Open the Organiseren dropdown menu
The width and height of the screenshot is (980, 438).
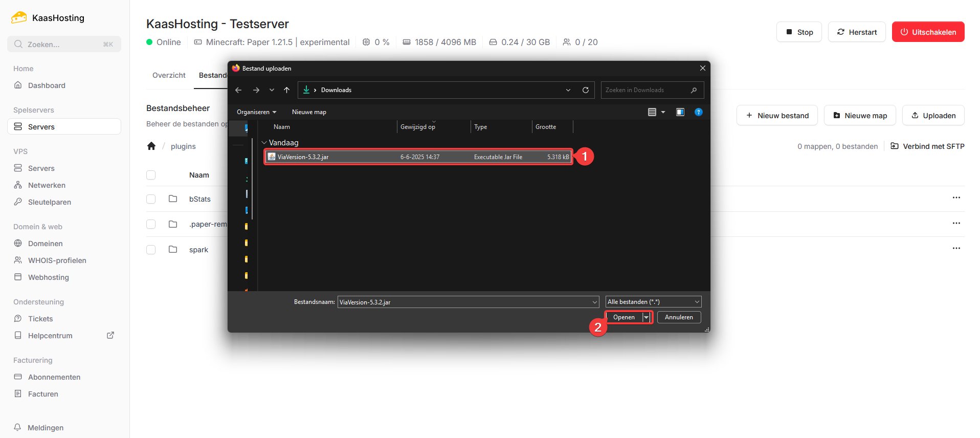(256, 112)
